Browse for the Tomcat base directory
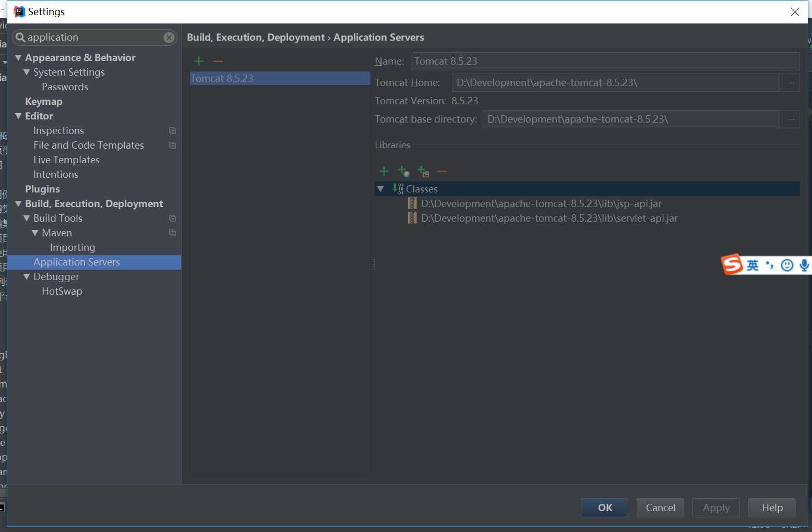The height and width of the screenshot is (532, 812). [791, 119]
